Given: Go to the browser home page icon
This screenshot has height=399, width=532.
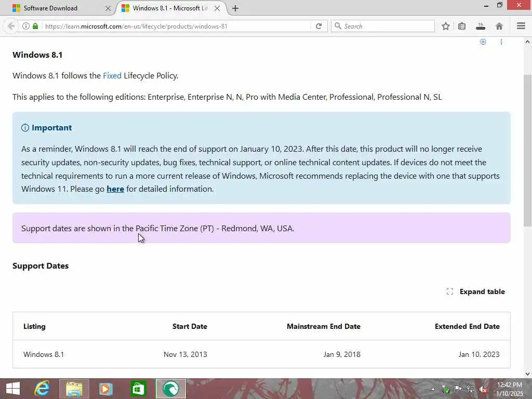Looking at the screenshot, I should pyautogui.click(x=499, y=26).
